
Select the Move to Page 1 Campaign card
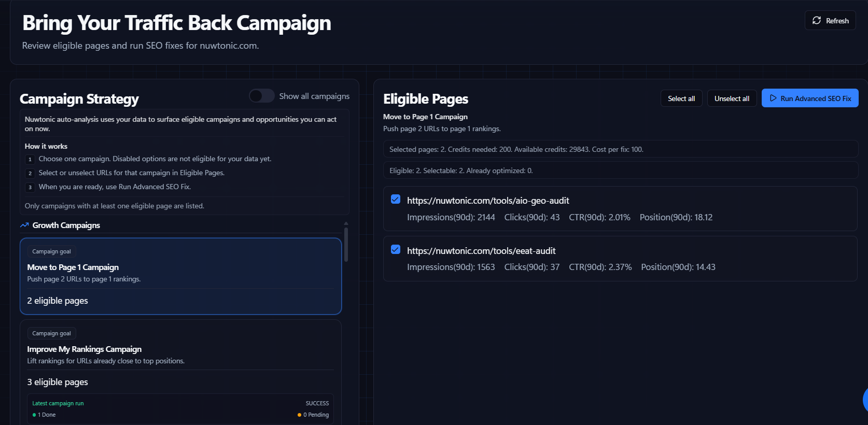(180, 276)
